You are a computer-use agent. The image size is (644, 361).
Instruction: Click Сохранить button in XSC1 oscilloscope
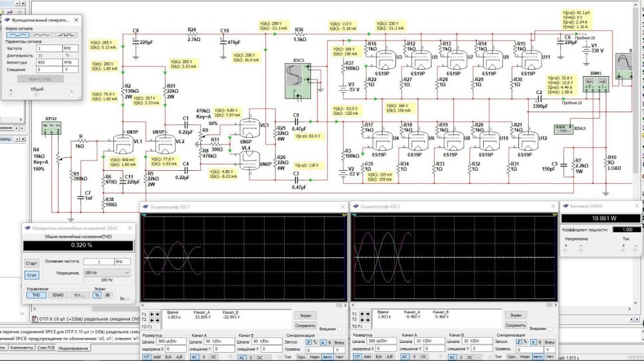point(305,326)
